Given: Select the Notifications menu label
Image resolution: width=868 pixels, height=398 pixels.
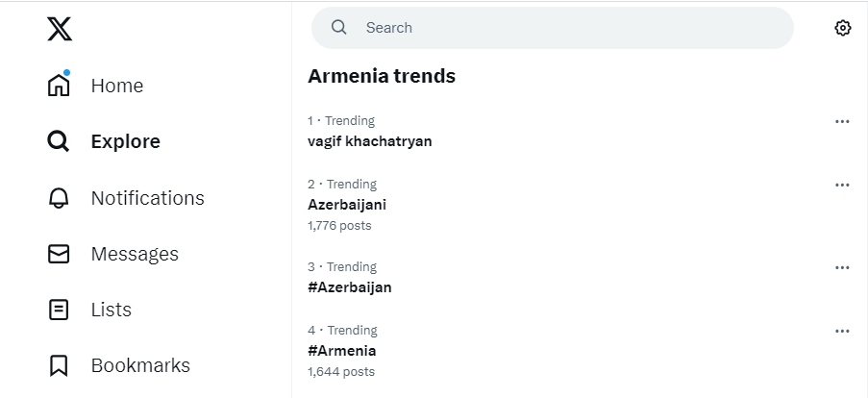Looking at the screenshot, I should click(x=148, y=198).
